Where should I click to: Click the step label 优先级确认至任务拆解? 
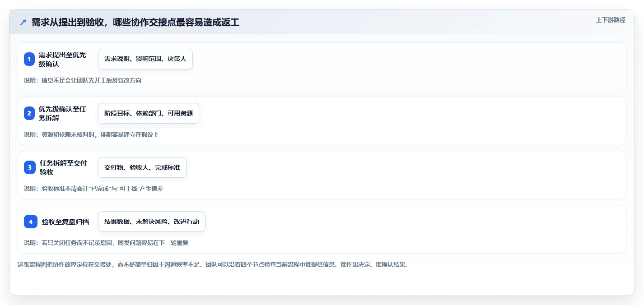click(62, 113)
